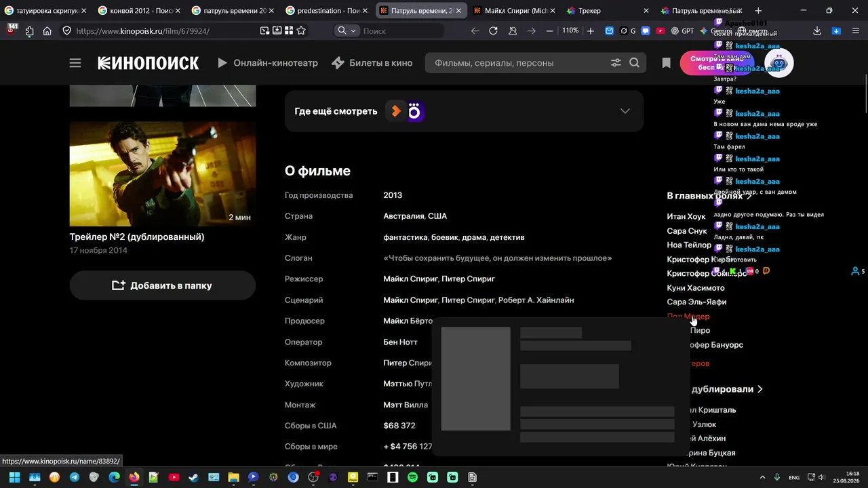868x488 pixels.
Task: Open actor 'Итан Хоук' page
Action: [686, 217]
